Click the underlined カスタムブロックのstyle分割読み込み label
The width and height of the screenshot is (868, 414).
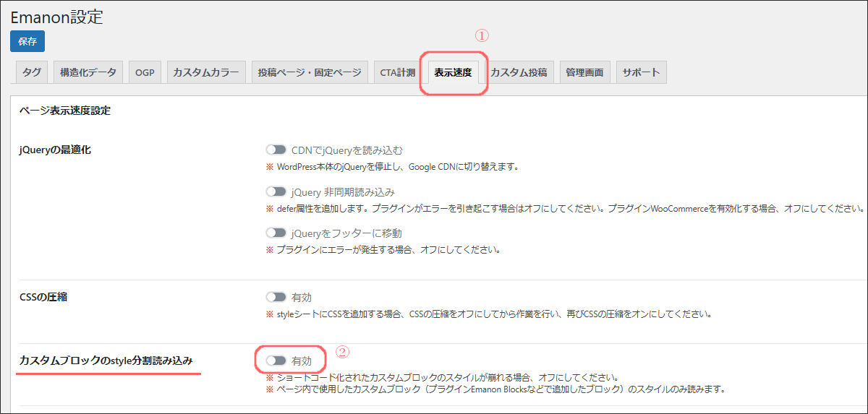pyautogui.click(x=106, y=360)
